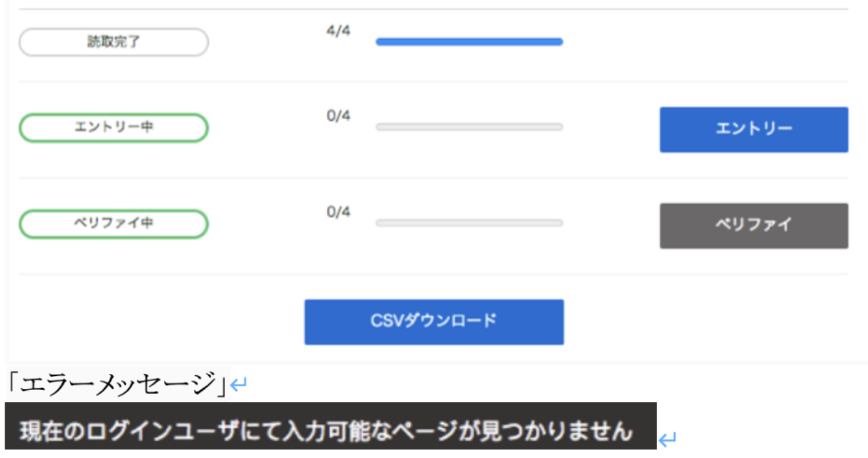Click the paragraph mark after 「エラーメッセージ」

point(239,386)
